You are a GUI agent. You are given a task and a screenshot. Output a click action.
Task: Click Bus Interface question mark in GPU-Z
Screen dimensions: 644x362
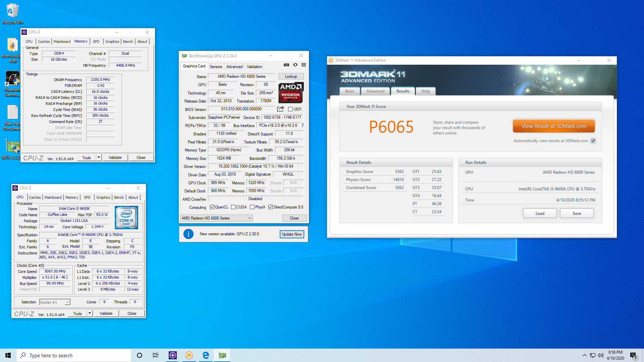click(302, 125)
